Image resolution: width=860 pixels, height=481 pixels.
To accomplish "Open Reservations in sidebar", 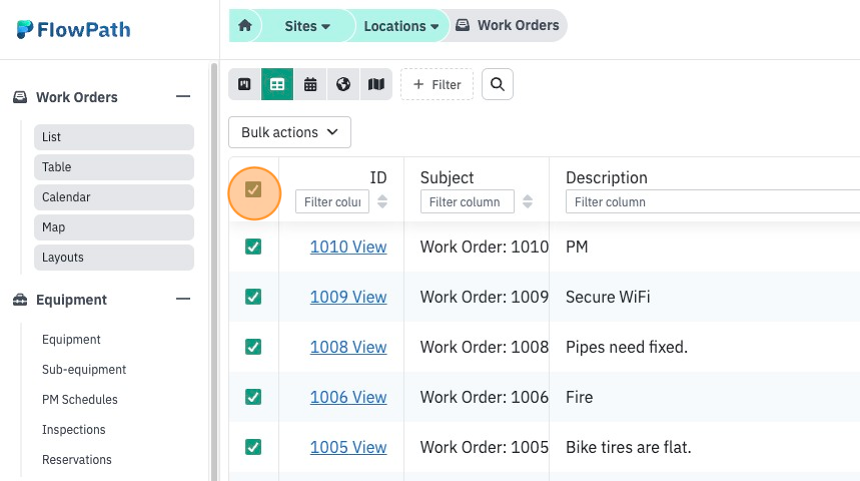I will point(77,460).
